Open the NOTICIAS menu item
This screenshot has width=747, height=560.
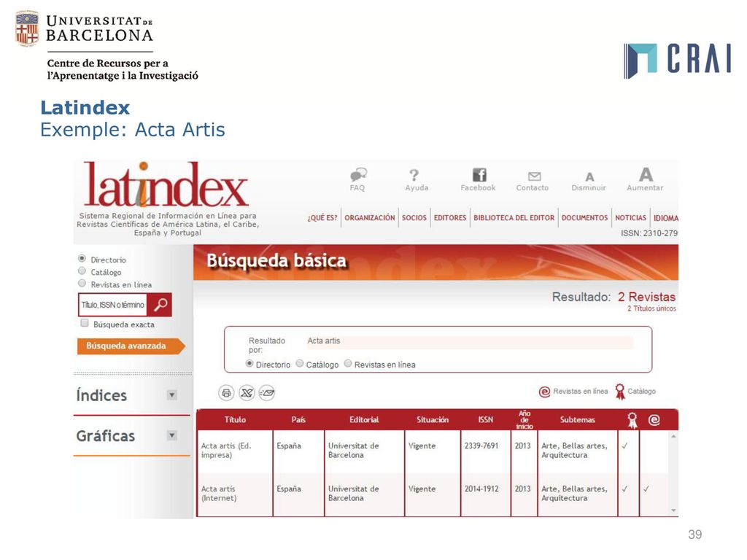630,217
